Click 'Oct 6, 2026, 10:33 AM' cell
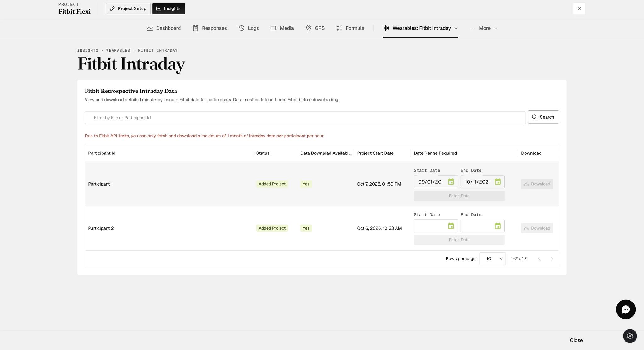The image size is (644, 350). tap(379, 228)
